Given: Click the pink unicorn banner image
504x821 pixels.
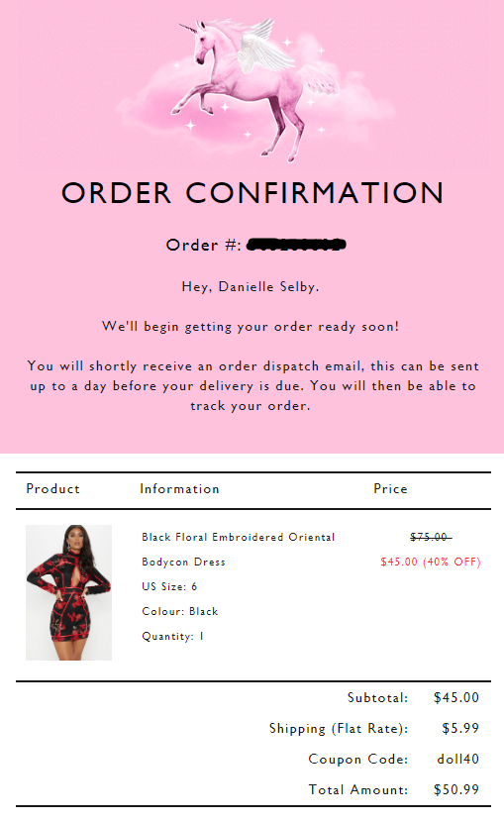Looking at the screenshot, I should [252, 86].
